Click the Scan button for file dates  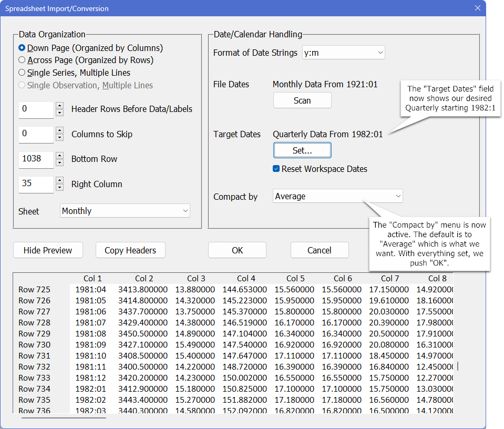tap(302, 100)
